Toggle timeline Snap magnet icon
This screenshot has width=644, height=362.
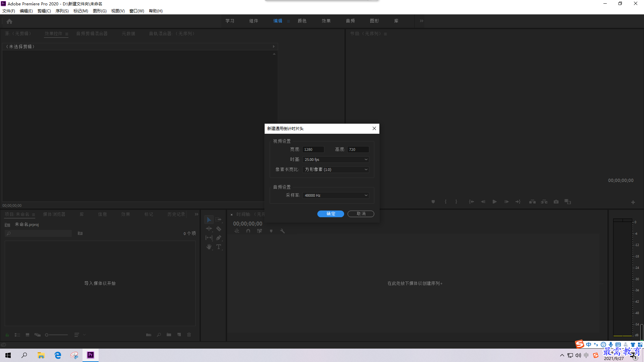pyautogui.click(x=248, y=231)
